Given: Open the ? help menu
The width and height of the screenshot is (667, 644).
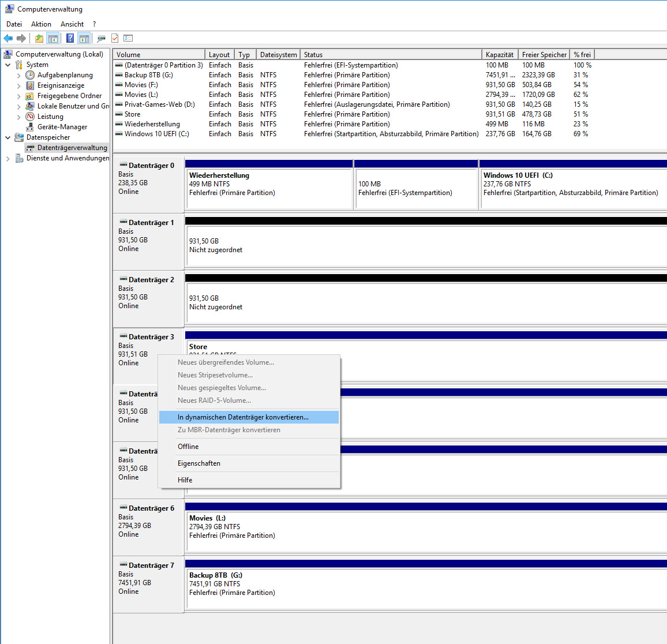Looking at the screenshot, I should coord(95,24).
